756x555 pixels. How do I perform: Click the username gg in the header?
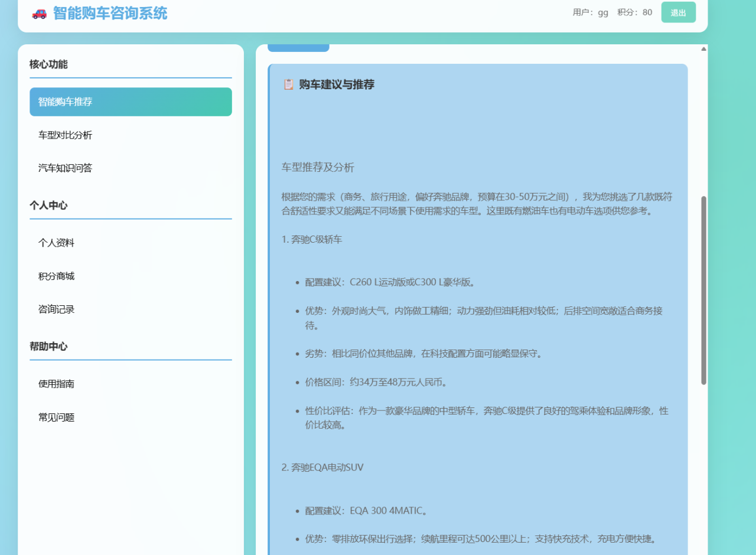coord(602,12)
